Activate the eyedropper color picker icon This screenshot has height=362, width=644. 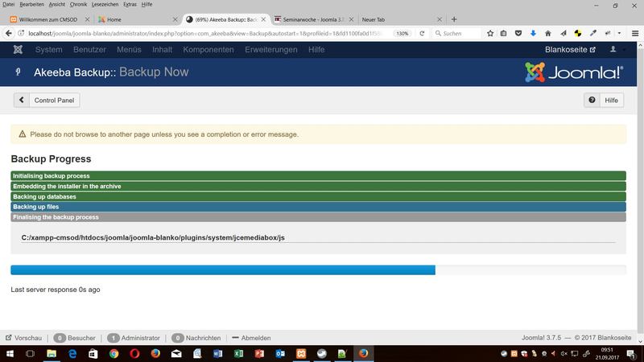pyautogui.click(x=593, y=33)
